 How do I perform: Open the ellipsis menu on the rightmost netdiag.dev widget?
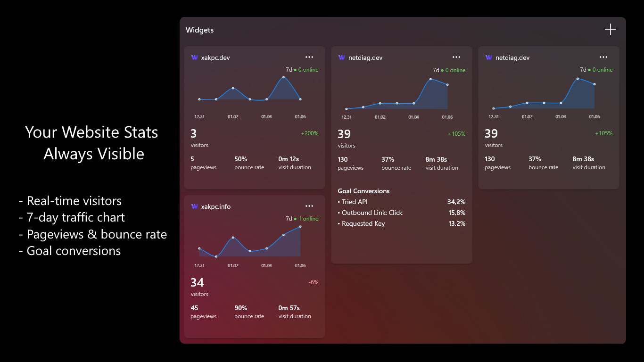[x=603, y=57]
